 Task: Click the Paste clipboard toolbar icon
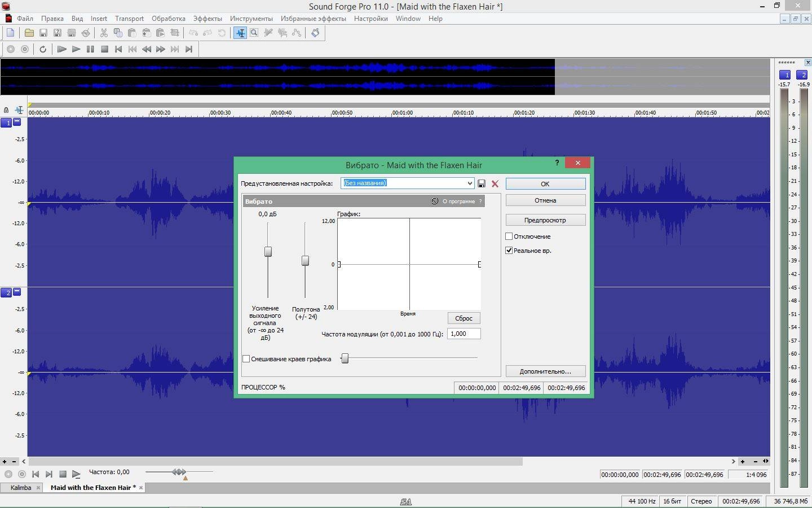pos(132,33)
